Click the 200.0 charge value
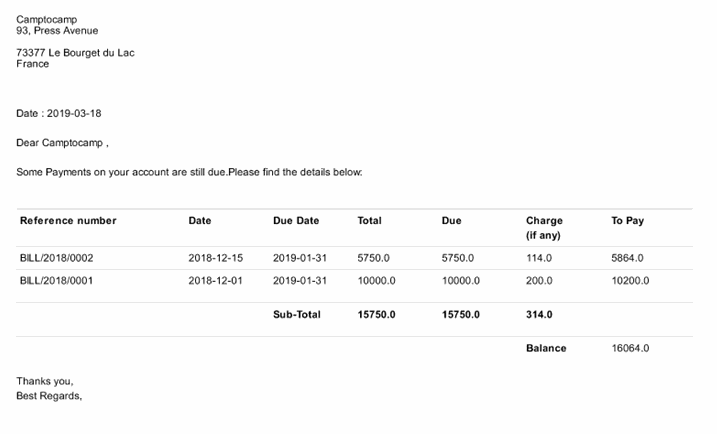 pos(539,281)
